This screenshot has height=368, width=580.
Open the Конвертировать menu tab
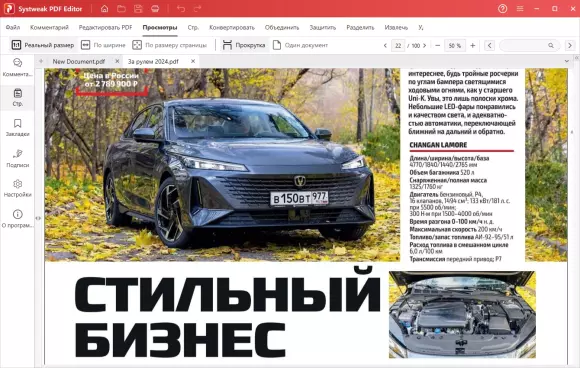tap(232, 27)
